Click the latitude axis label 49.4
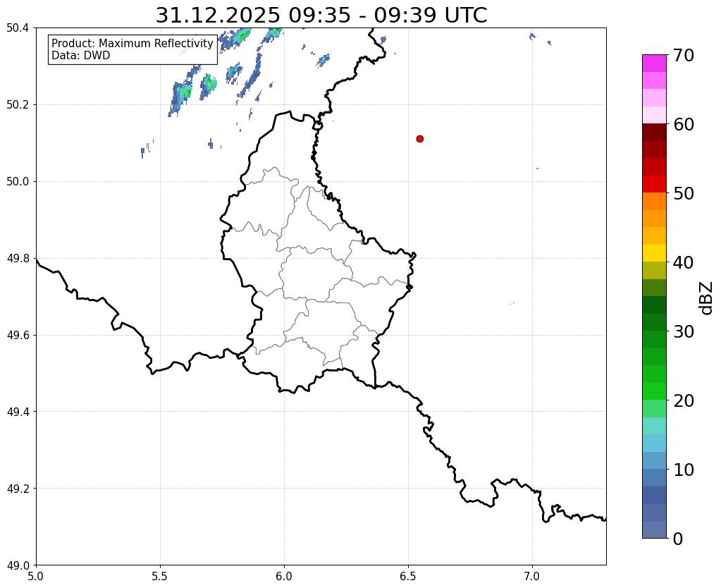 click(18, 412)
